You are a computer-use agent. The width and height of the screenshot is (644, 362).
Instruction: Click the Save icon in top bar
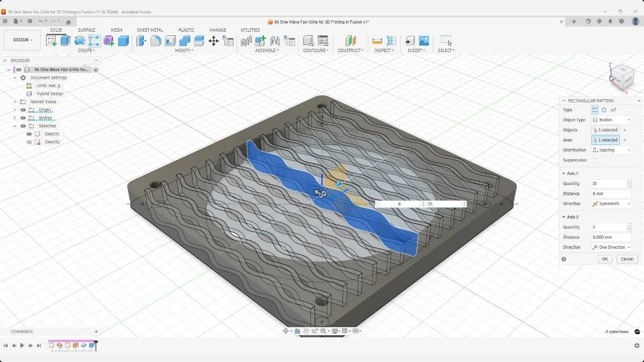[x=29, y=21]
